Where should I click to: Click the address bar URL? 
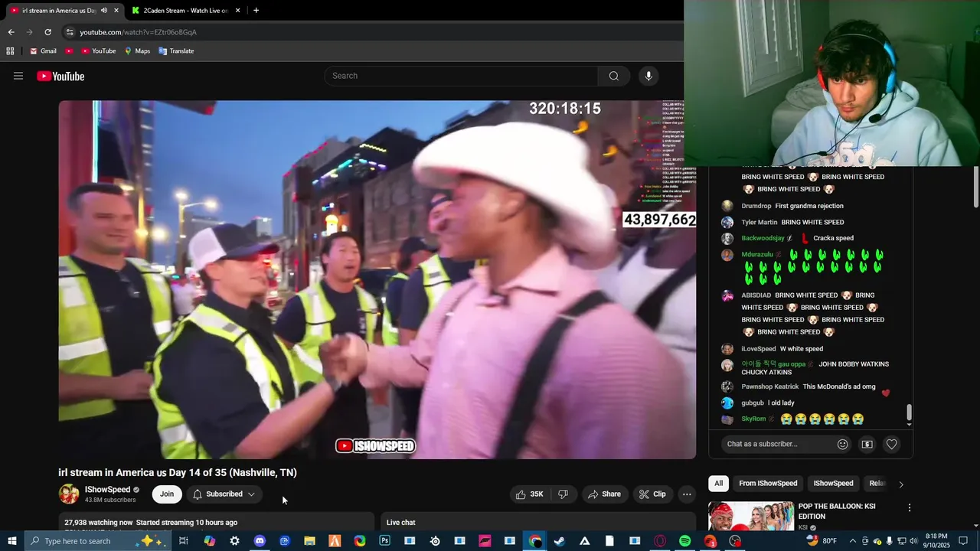pos(139,32)
